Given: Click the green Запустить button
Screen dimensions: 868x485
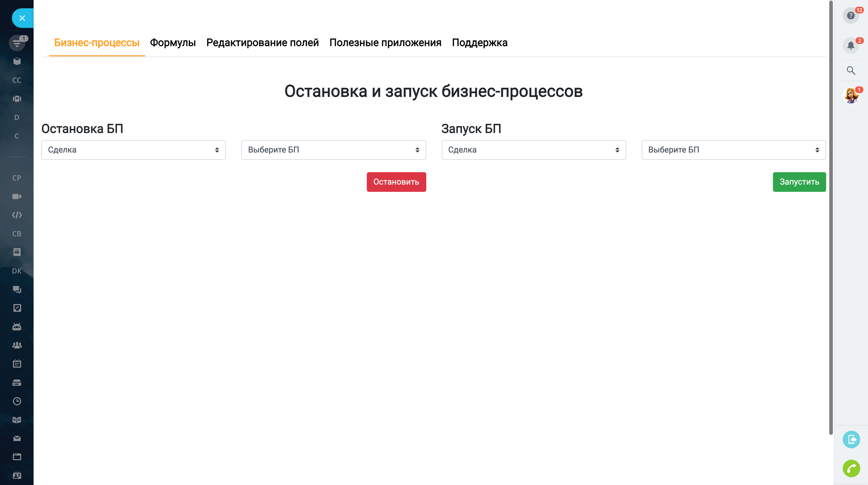Looking at the screenshot, I should 799,182.
